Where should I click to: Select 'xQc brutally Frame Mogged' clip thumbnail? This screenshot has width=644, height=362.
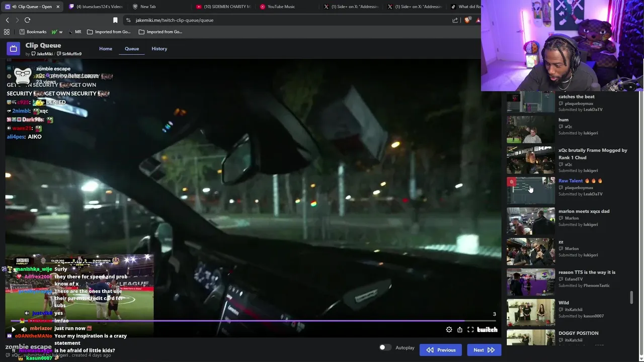click(x=531, y=160)
